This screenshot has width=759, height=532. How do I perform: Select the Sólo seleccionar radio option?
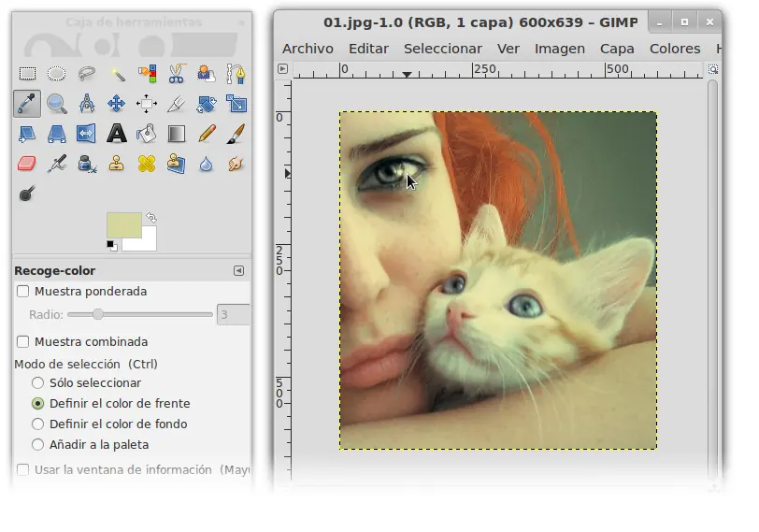[37, 383]
